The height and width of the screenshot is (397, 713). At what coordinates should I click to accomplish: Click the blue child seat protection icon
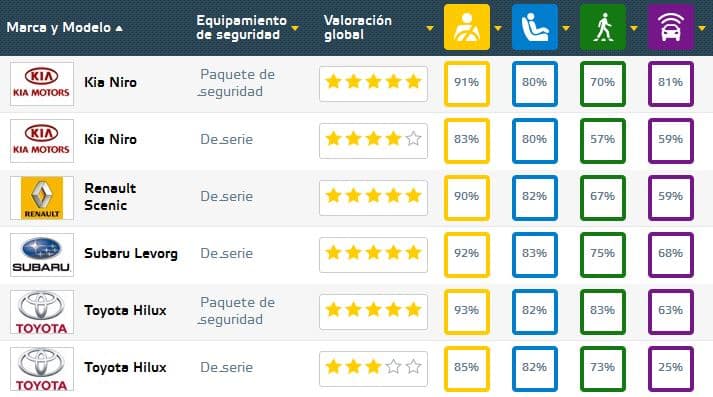pyautogui.click(x=535, y=27)
